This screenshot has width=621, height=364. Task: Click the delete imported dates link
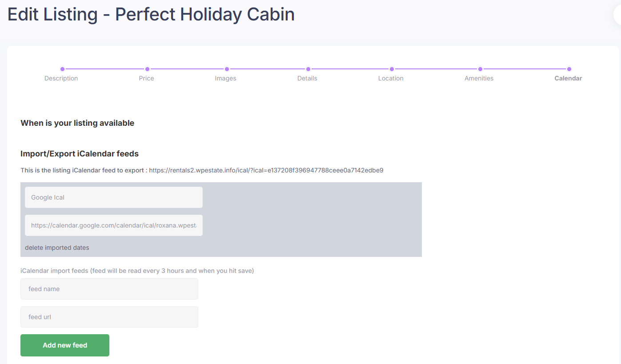(x=57, y=248)
